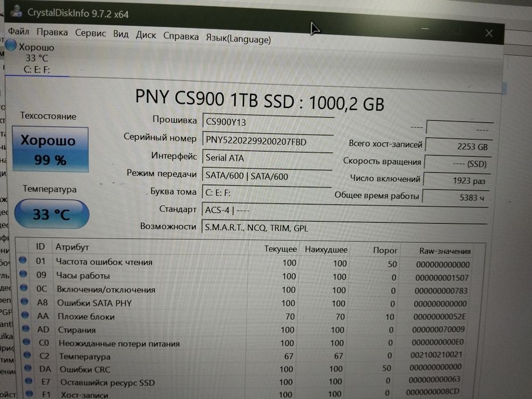Click the Атрибут column header
This screenshot has width=532, height=399.
point(72,247)
